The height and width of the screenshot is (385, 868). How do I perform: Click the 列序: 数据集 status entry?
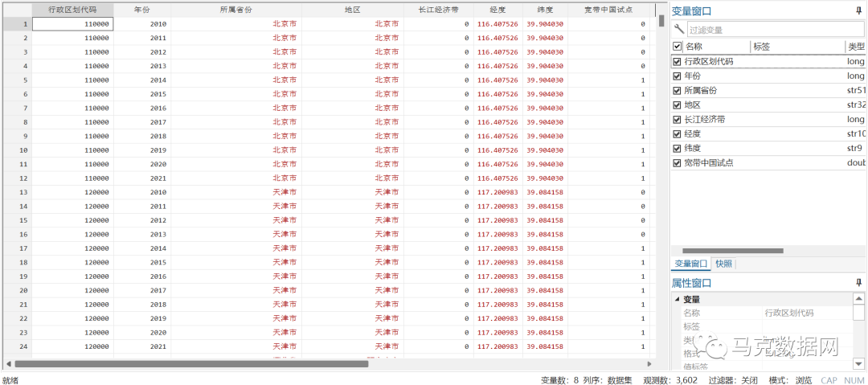pyautogui.click(x=608, y=380)
